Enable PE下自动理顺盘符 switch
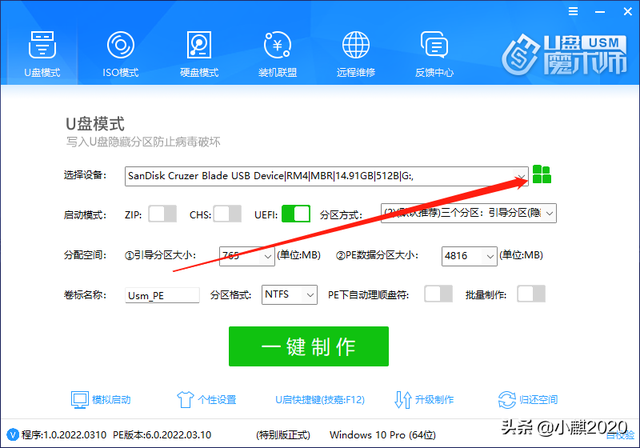The image size is (640, 448). [438, 294]
